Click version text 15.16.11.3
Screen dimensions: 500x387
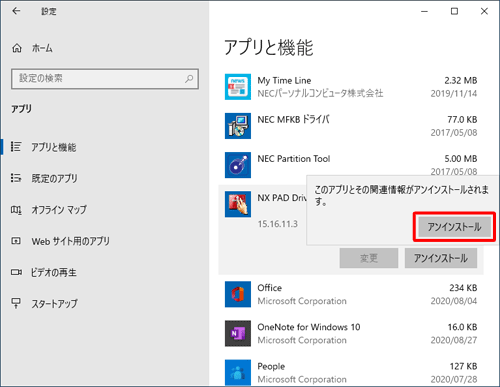pos(277,224)
